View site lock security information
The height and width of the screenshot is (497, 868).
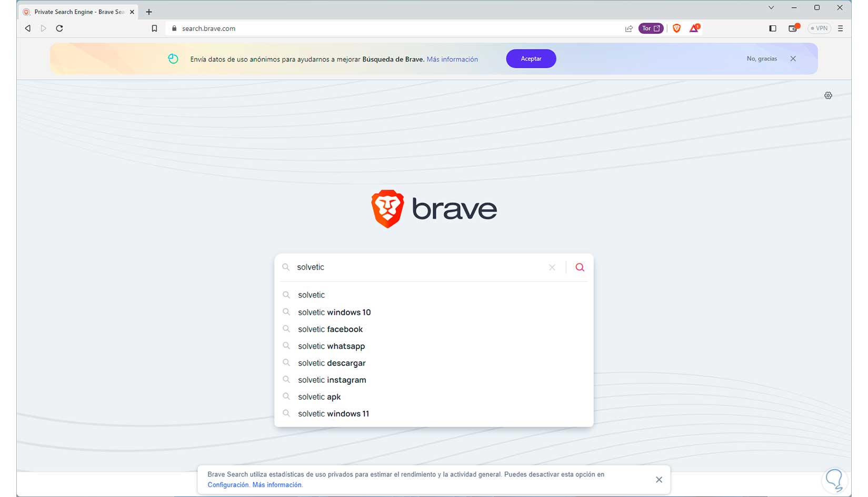tap(174, 28)
